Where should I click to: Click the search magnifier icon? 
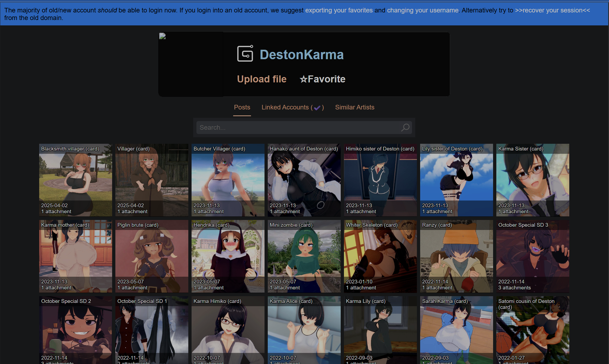[x=405, y=128]
